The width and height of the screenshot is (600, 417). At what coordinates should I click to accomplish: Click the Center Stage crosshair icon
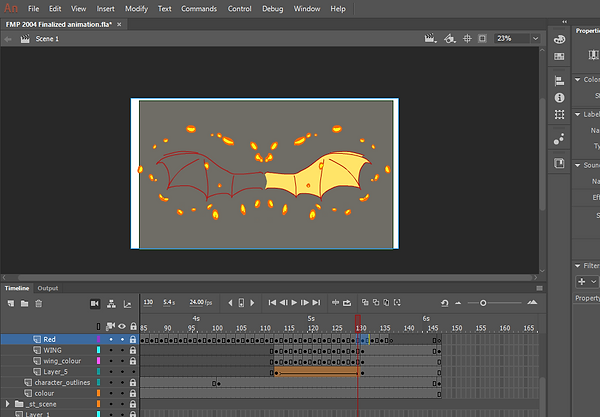point(467,38)
